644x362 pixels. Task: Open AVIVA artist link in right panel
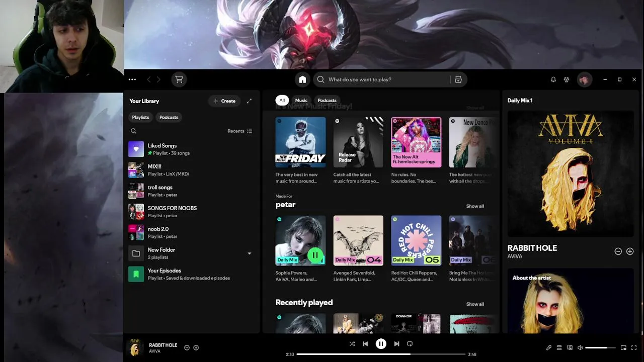click(515, 256)
